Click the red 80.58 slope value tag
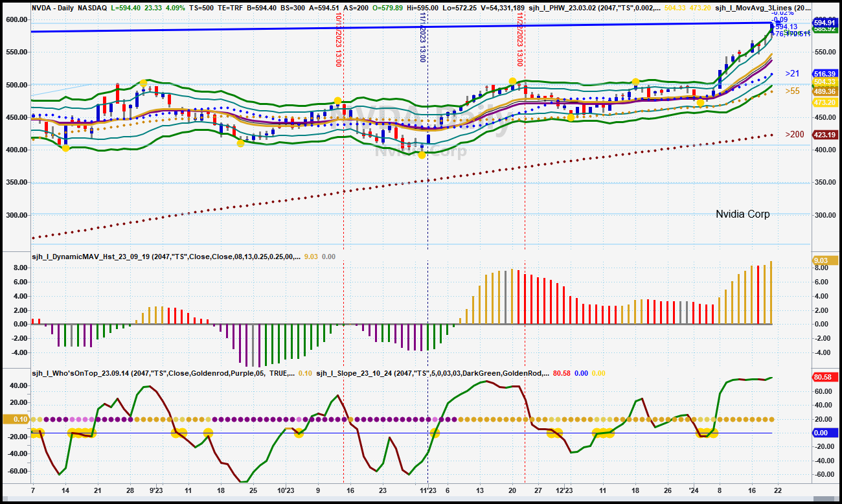This screenshot has width=842, height=504. [x=824, y=376]
